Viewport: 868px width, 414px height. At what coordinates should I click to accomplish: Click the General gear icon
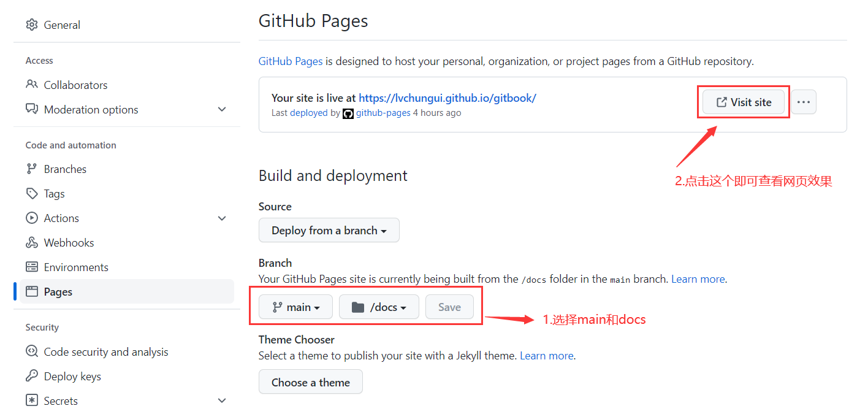(x=32, y=25)
